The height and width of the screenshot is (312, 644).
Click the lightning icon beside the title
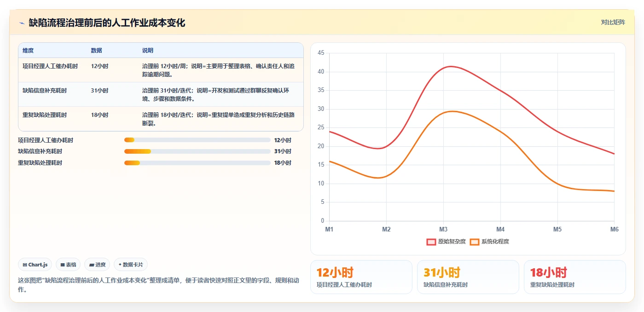tap(22, 23)
